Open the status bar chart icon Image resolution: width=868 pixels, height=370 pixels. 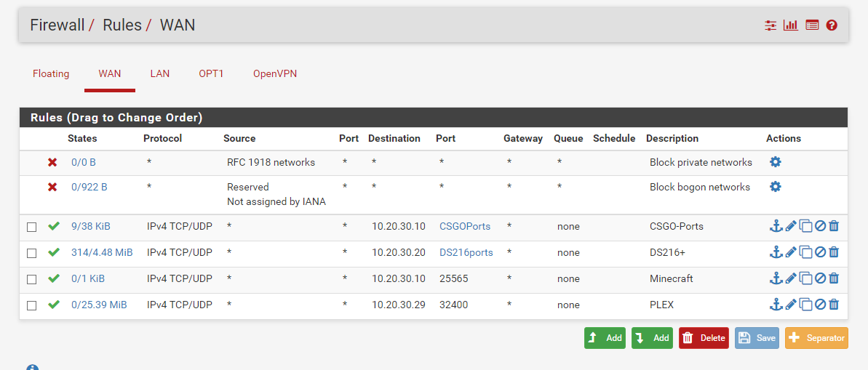pos(790,25)
